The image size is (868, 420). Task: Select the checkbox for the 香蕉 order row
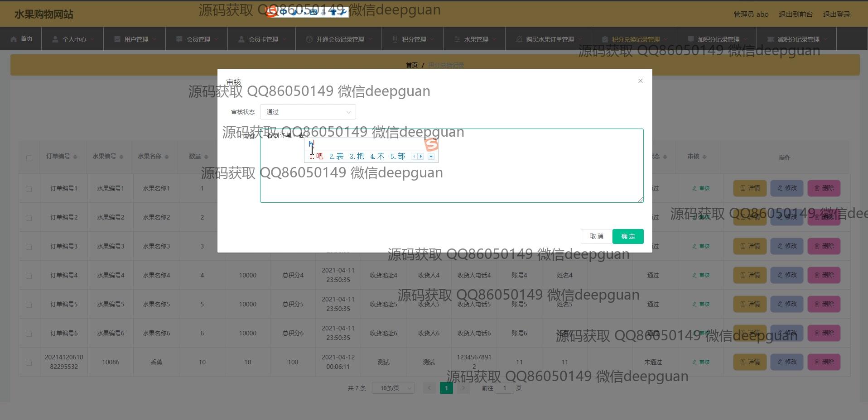tap(29, 363)
